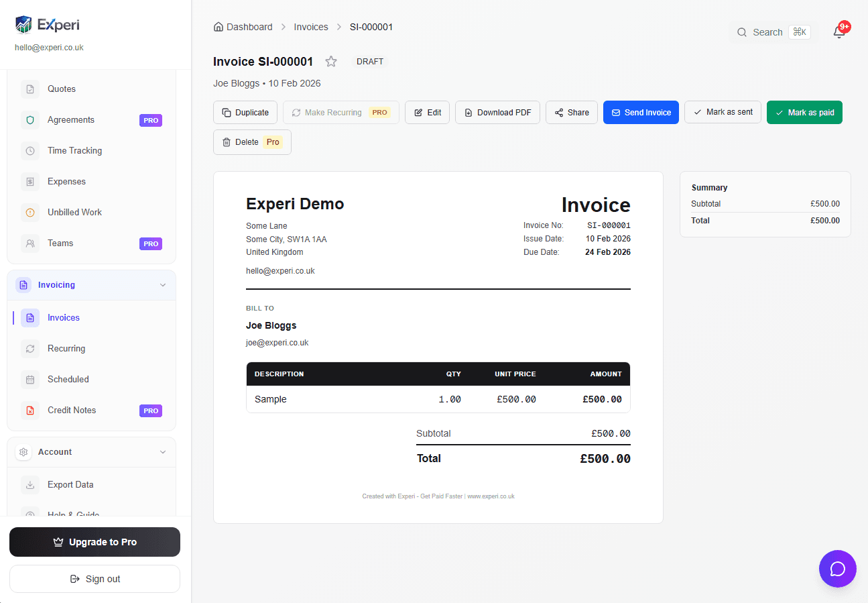Select the Time Tracking clock icon

[29, 150]
